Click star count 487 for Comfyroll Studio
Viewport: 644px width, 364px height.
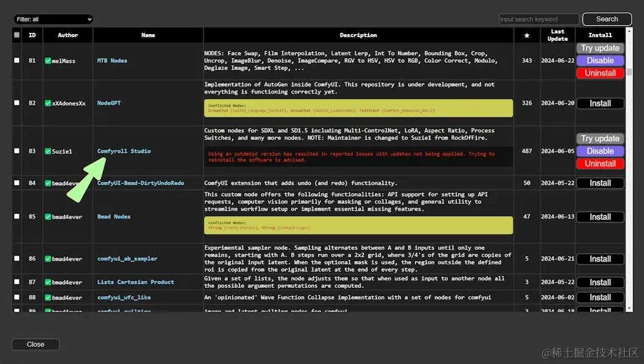click(526, 151)
